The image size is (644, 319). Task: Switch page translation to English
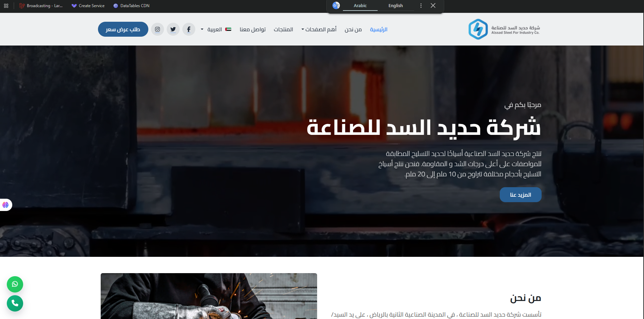tap(395, 5)
